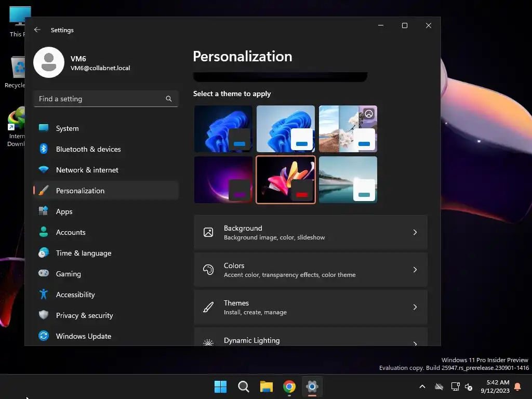Select the Internet Download Manager desktop shortcut
Viewport: 532px width, 399px height.
click(15, 126)
